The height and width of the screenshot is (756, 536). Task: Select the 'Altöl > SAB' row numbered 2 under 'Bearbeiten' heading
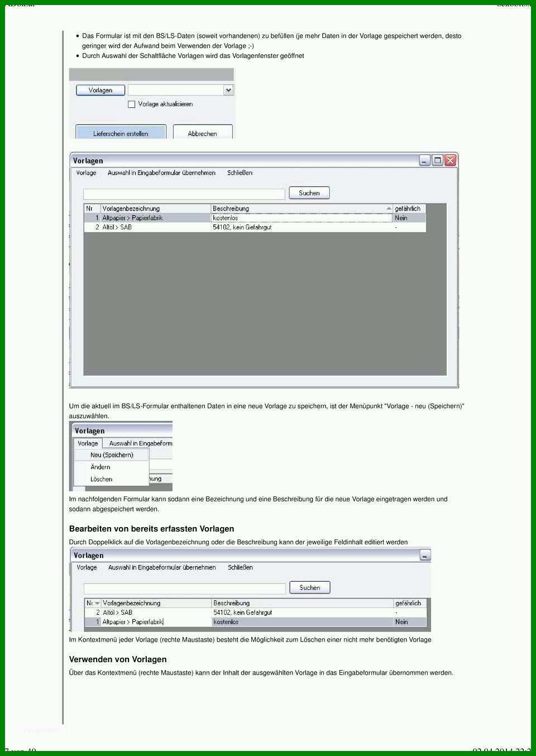[255, 613]
